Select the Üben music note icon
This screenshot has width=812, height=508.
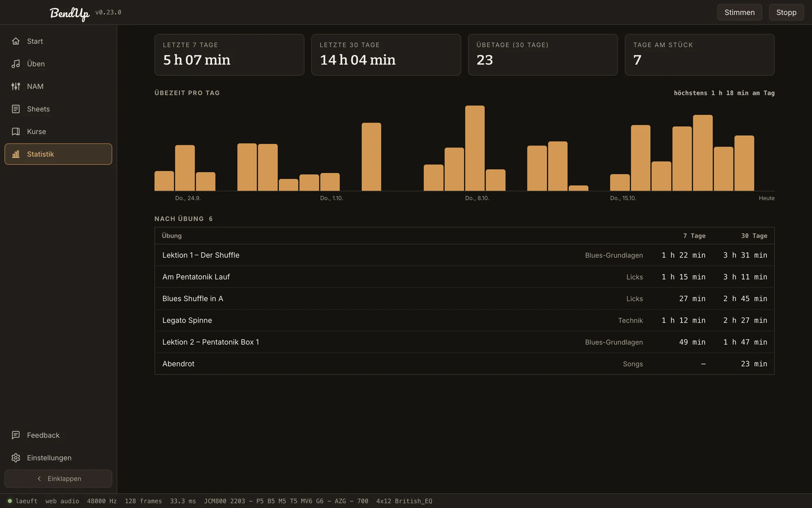pyautogui.click(x=16, y=64)
